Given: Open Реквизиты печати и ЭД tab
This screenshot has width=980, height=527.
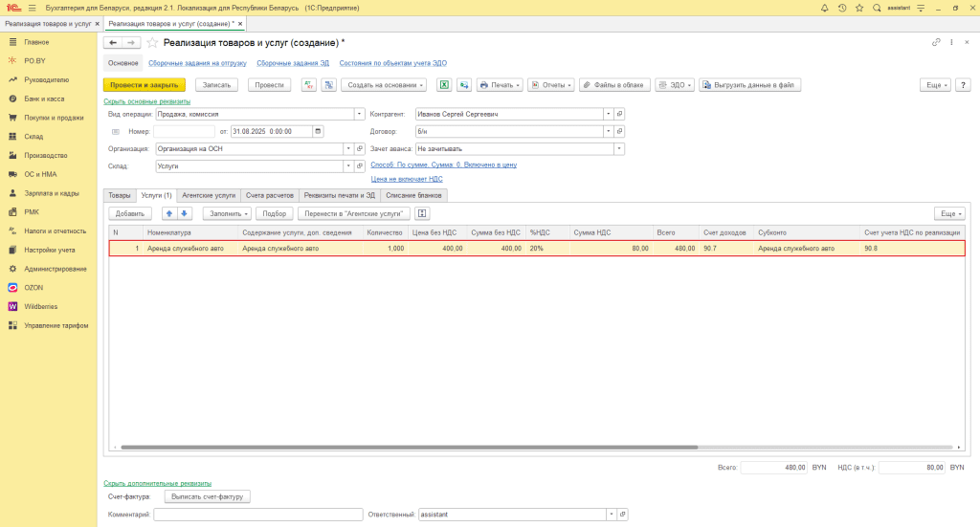Looking at the screenshot, I should click(340, 195).
